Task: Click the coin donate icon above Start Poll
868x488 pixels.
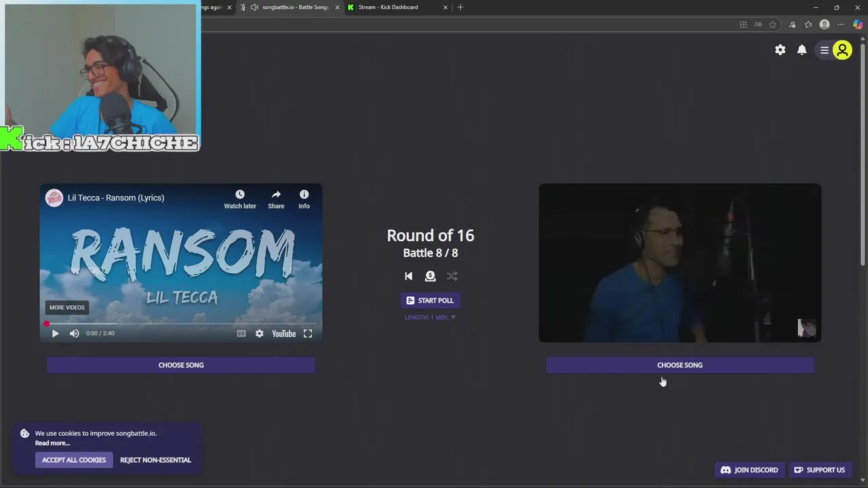Action: coord(430,276)
